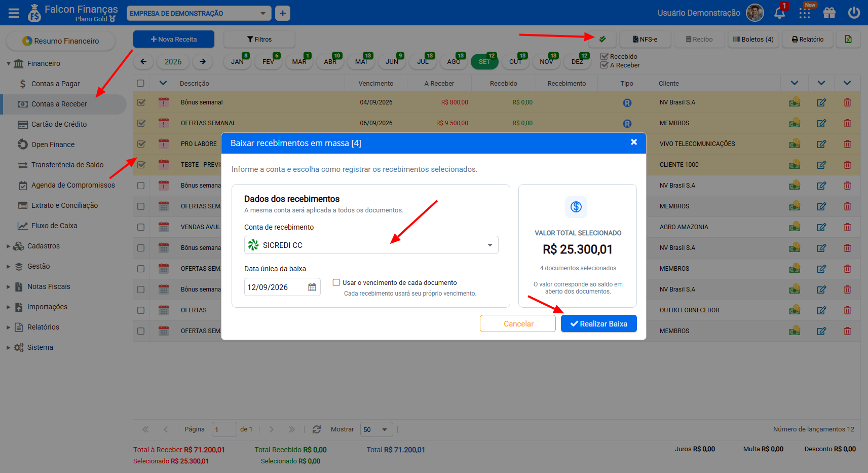Open the Conta de recebimento dropdown
868x473 pixels.
[x=371, y=245]
